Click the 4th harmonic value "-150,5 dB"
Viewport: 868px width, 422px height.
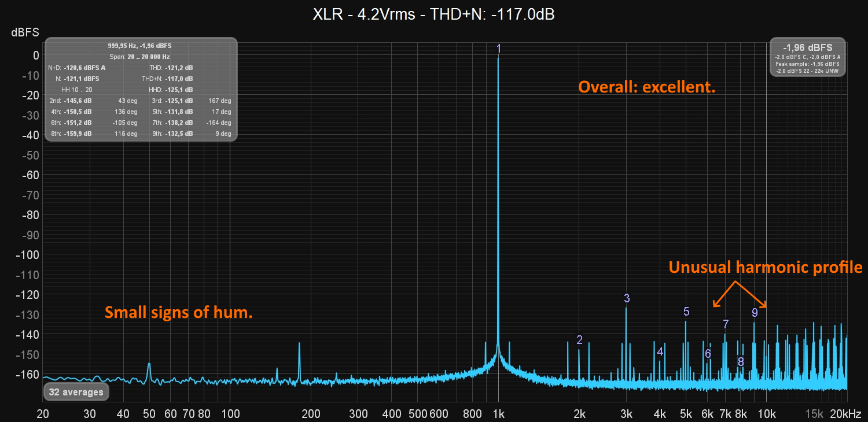pos(78,112)
